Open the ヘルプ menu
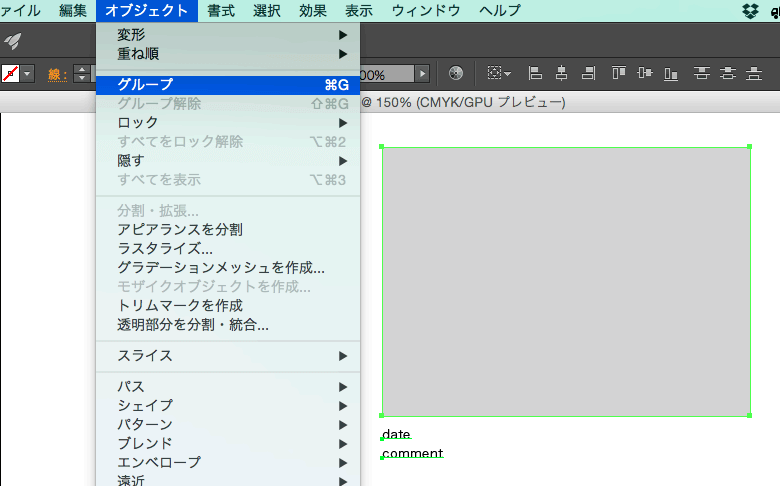The width and height of the screenshot is (780, 486). pos(500,10)
